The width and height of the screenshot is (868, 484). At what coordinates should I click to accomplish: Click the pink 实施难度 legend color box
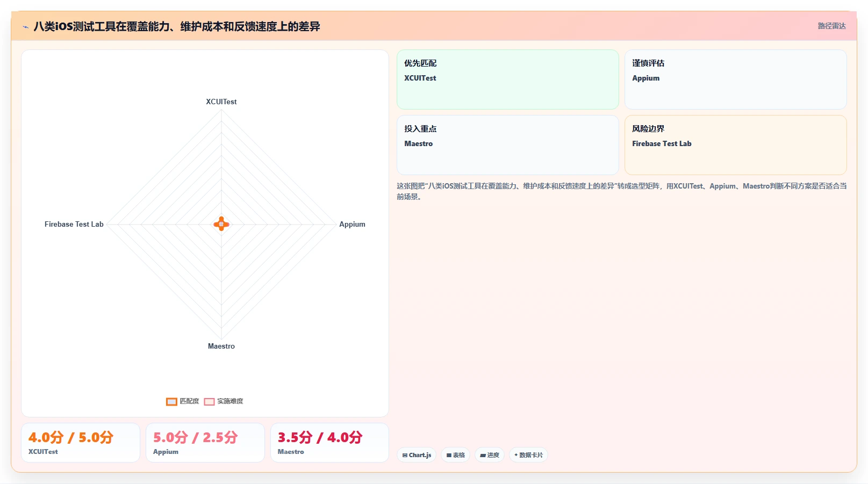click(209, 401)
